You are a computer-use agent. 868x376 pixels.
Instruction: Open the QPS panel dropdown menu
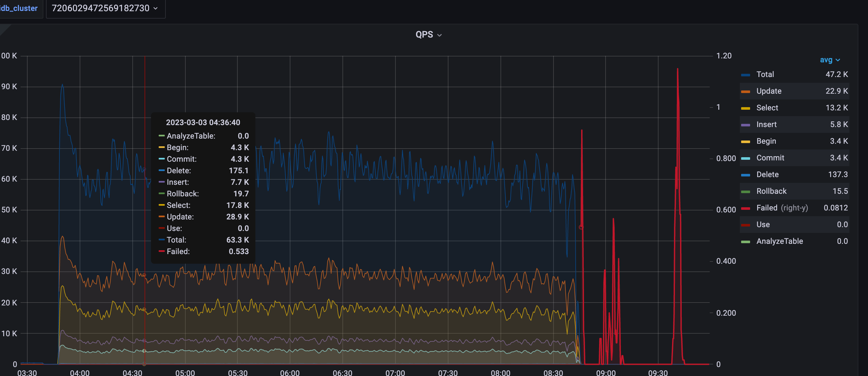[439, 35]
